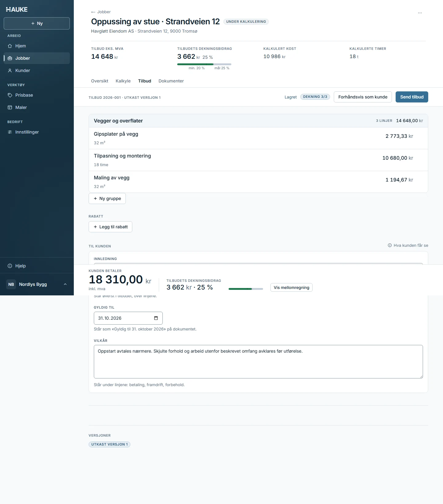Open the Oversikt tab
The height and width of the screenshot is (504, 443).
point(100,81)
